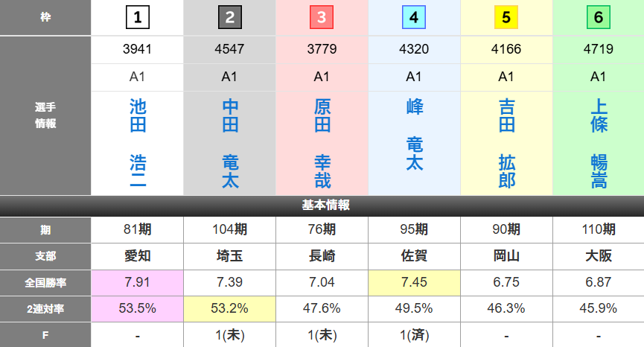Open racer 中田竜太 profile link
The image size is (644, 347).
[230, 144]
